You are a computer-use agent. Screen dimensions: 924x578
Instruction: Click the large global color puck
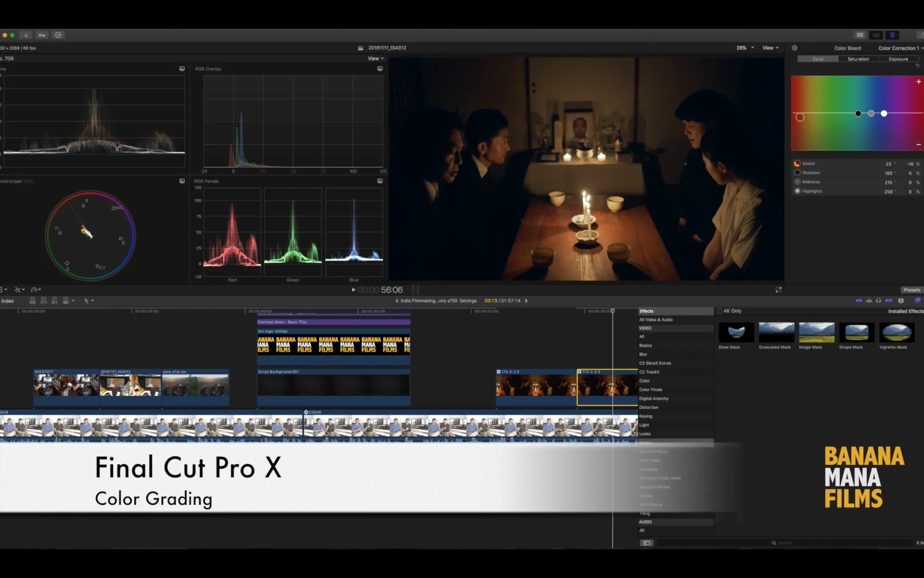tap(800, 117)
